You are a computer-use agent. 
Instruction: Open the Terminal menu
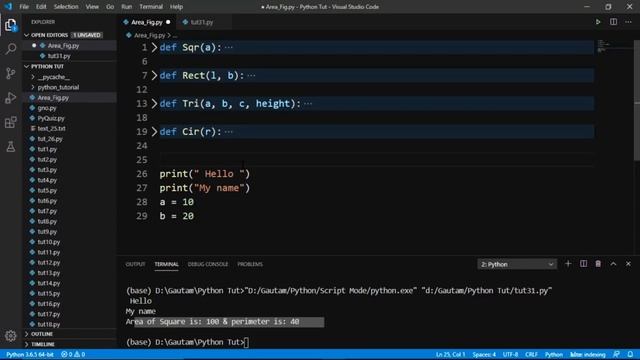[151, 7]
